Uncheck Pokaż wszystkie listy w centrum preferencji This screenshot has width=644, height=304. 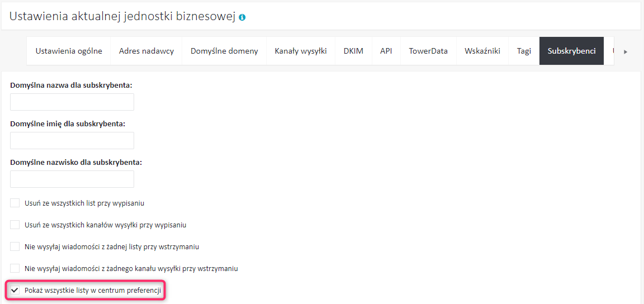(x=15, y=291)
